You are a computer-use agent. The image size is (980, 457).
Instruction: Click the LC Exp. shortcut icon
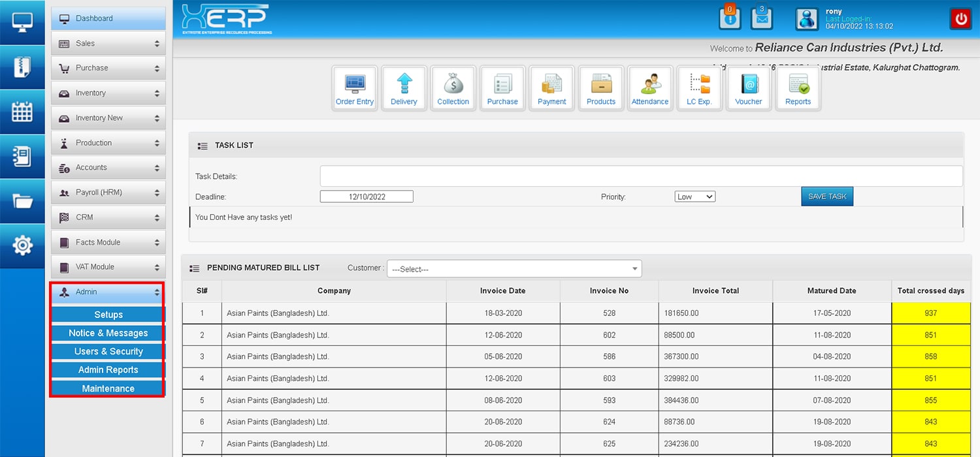(x=699, y=88)
